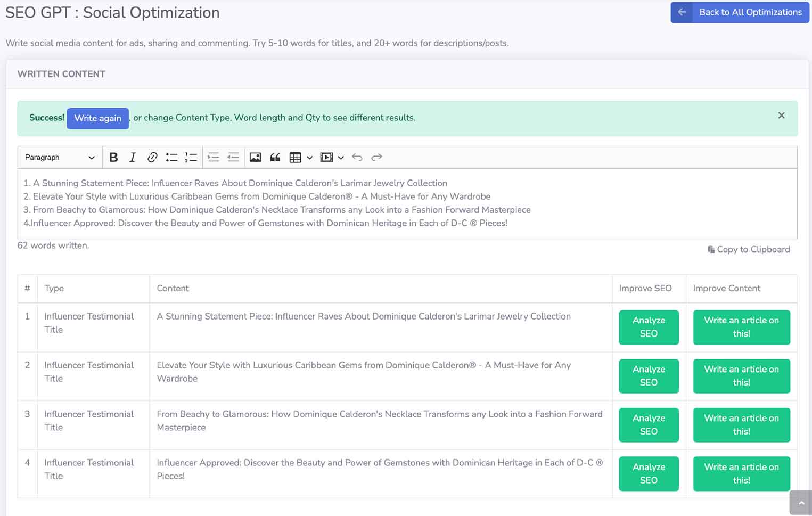Write an article on Stunning Statement Piece

[741, 327]
